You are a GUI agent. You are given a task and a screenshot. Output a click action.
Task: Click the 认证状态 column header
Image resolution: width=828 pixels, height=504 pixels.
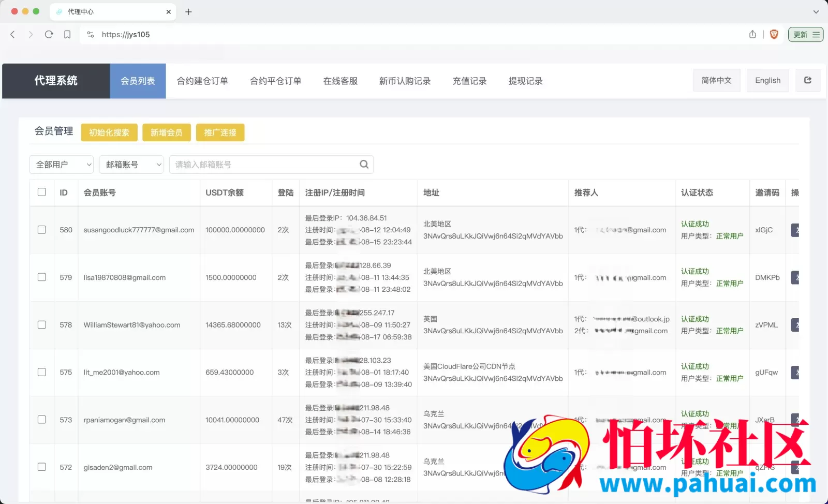coord(697,192)
